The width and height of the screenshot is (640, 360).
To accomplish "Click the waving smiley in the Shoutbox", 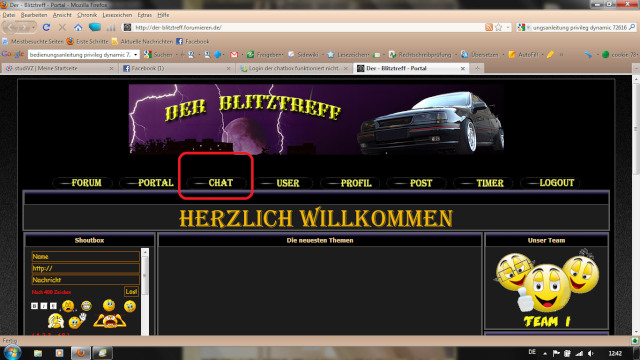I will tap(77, 321).
